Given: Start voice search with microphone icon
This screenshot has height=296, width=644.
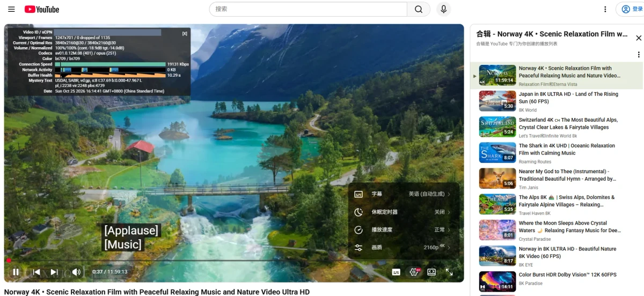Looking at the screenshot, I should coord(443,9).
